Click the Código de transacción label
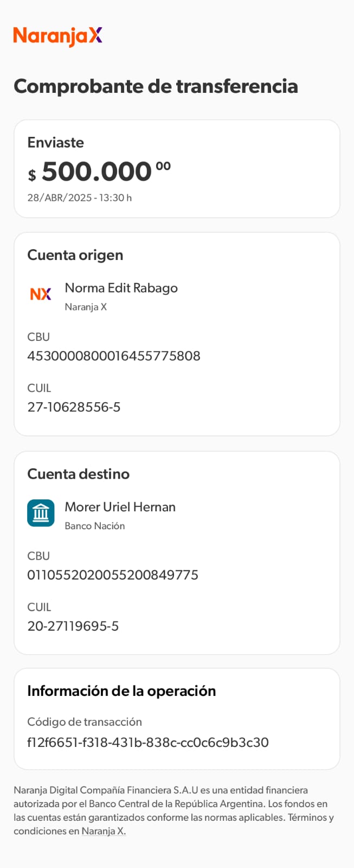This screenshot has height=868, width=354. (x=85, y=722)
